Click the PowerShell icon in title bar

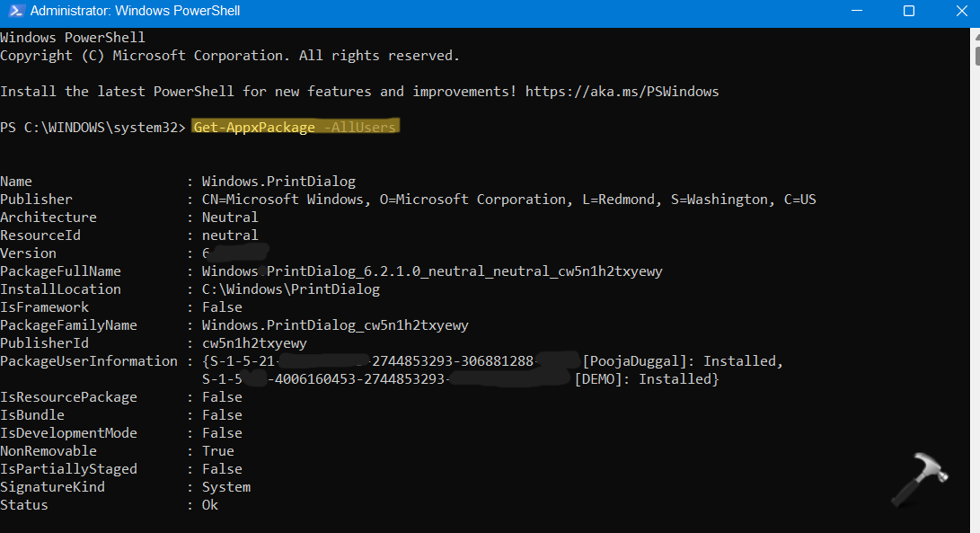click(x=13, y=12)
